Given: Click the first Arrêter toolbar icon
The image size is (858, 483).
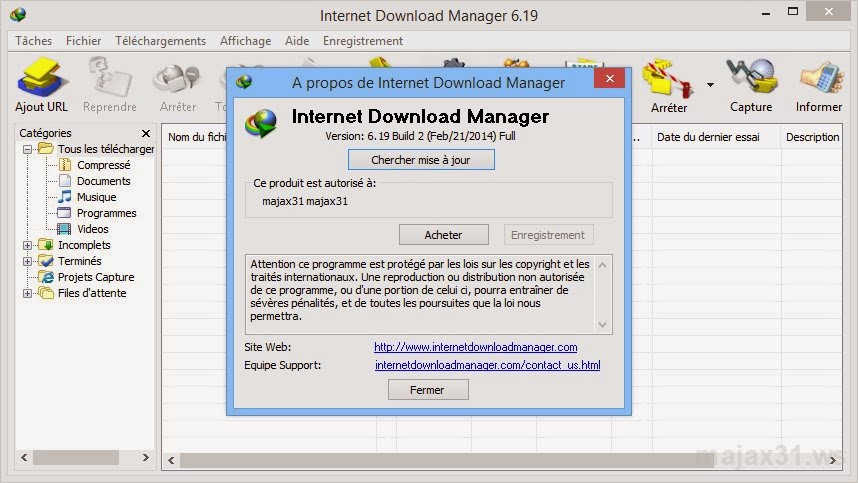Looking at the screenshot, I should click(x=177, y=79).
